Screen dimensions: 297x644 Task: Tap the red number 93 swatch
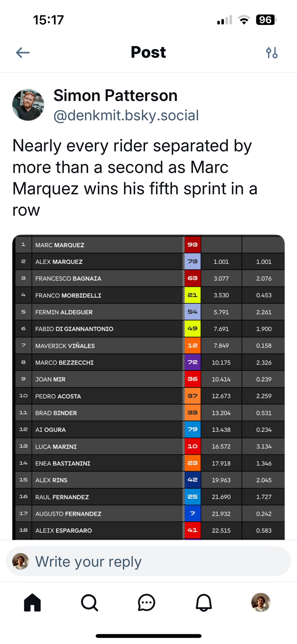[193, 245]
